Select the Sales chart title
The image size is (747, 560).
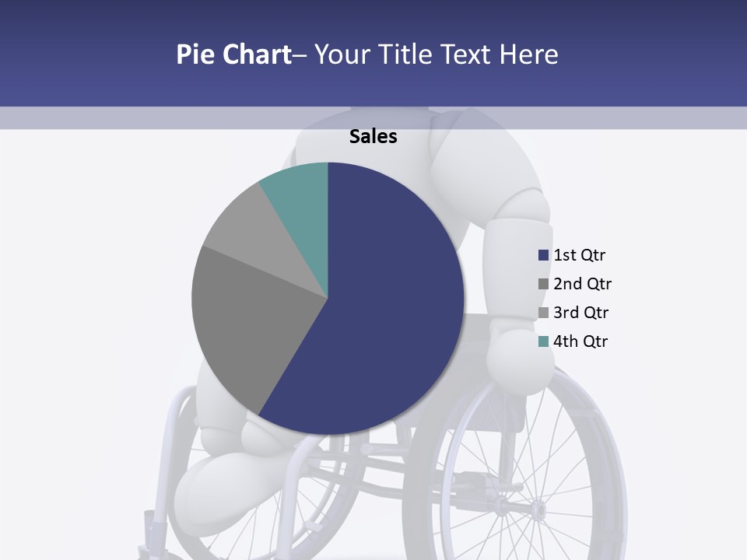[373, 137]
